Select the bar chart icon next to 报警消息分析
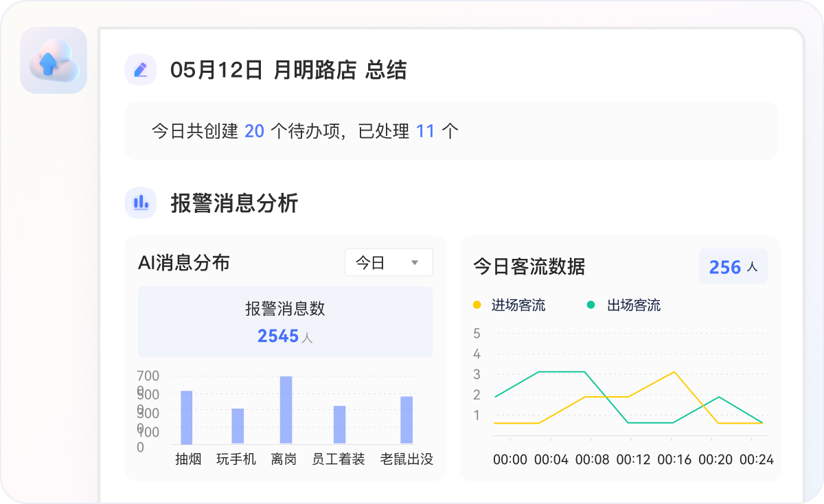Viewport: 824px width, 504px height. (141, 203)
